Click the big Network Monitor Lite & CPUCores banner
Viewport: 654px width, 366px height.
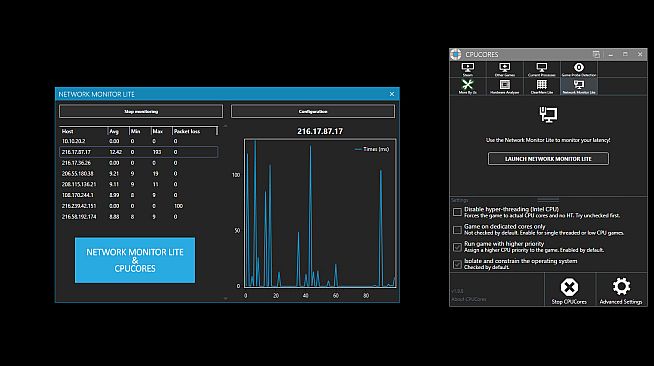click(135, 260)
